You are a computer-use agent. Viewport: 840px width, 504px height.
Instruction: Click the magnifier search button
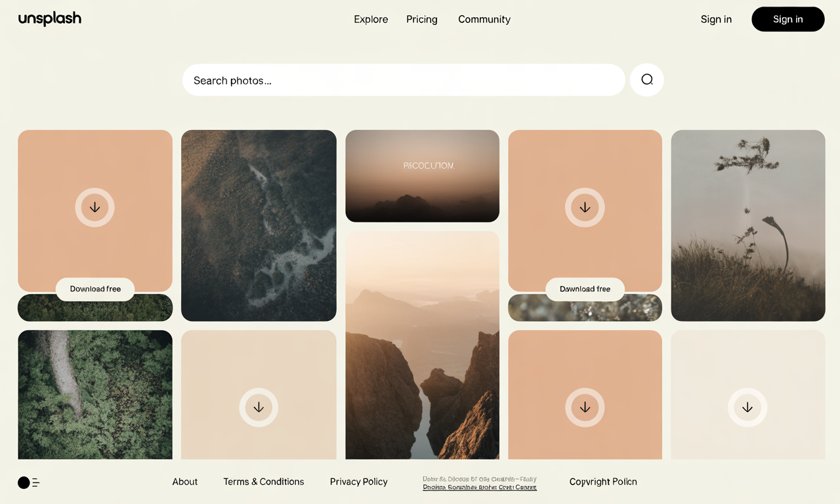tap(647, 80)
